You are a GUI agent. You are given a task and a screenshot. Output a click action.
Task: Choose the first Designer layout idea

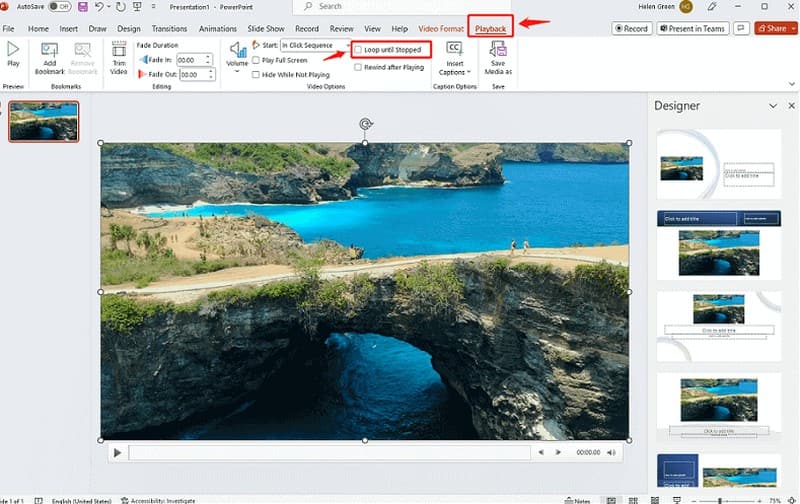coord(719,164)
